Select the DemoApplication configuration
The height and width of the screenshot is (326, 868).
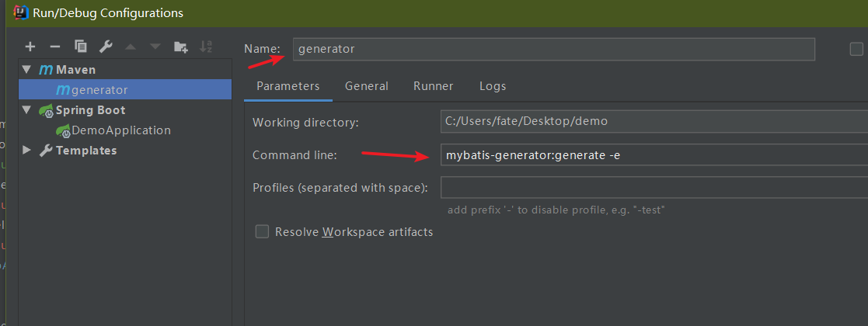click(125, 130)
